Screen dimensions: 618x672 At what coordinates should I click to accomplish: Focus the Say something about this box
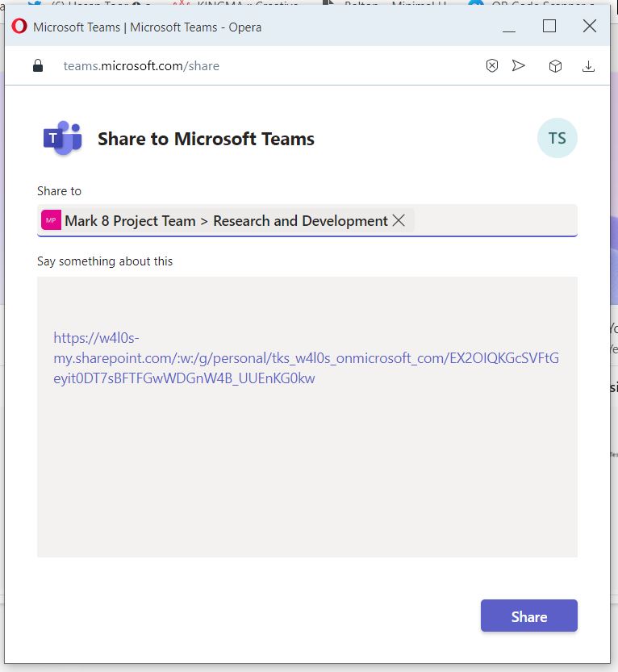pos(307,416)
